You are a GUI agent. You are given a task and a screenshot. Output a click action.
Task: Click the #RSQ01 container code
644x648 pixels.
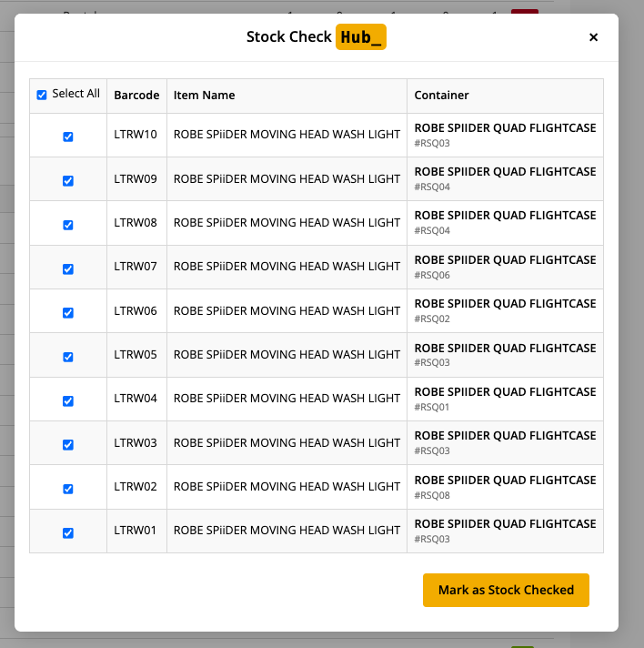432,407
